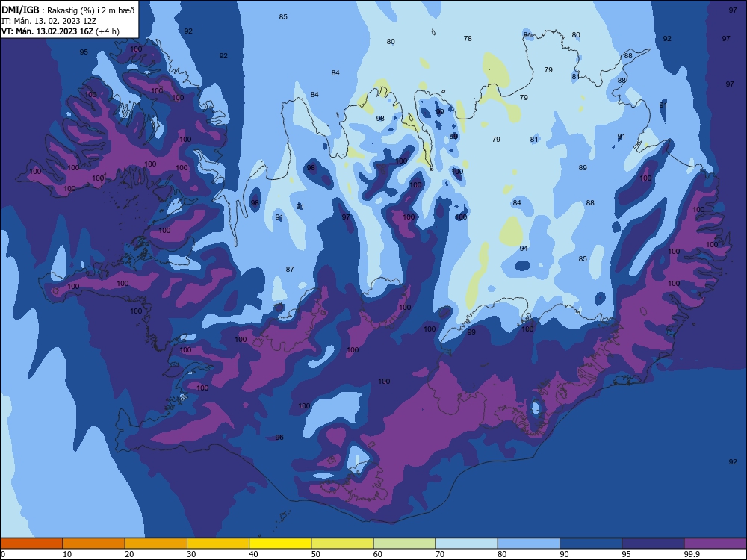Screen dimensions: 747x560
Task: Select the 'IT: Mán. 13. 02. 2023 12Z' line
Action: tap(48, 21)
